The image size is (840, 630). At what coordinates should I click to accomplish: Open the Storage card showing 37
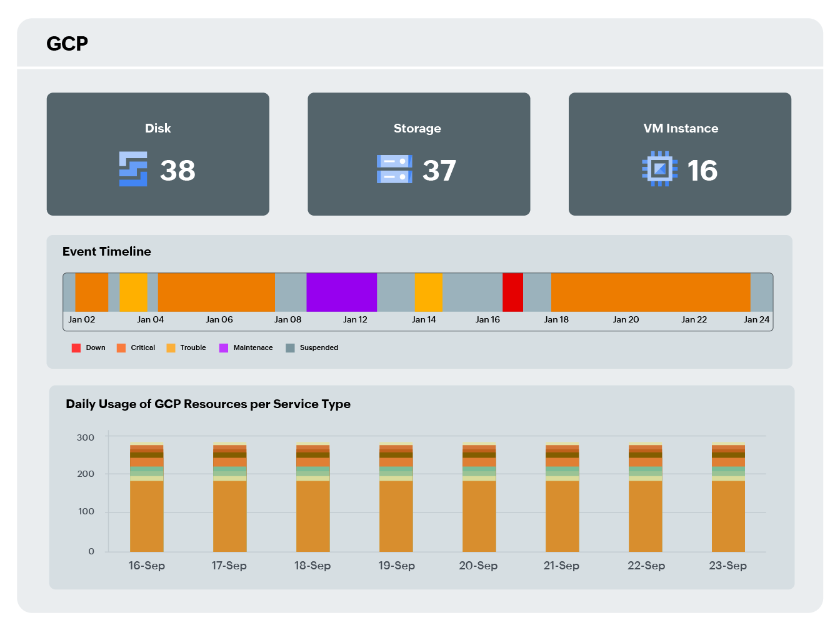pos(419,154)
